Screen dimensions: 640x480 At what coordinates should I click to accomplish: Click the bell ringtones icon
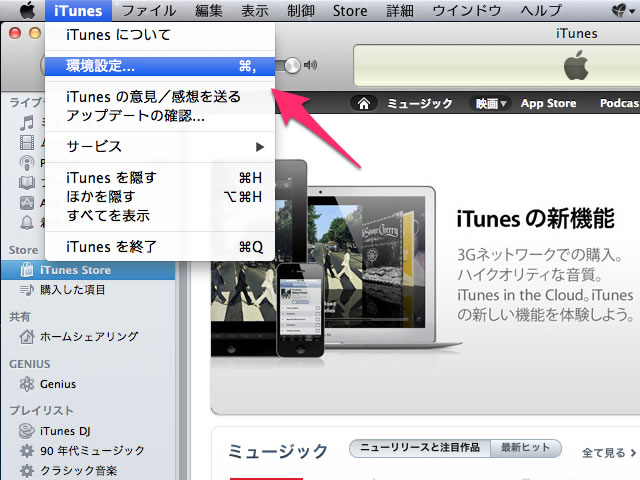tap(27, 222)
